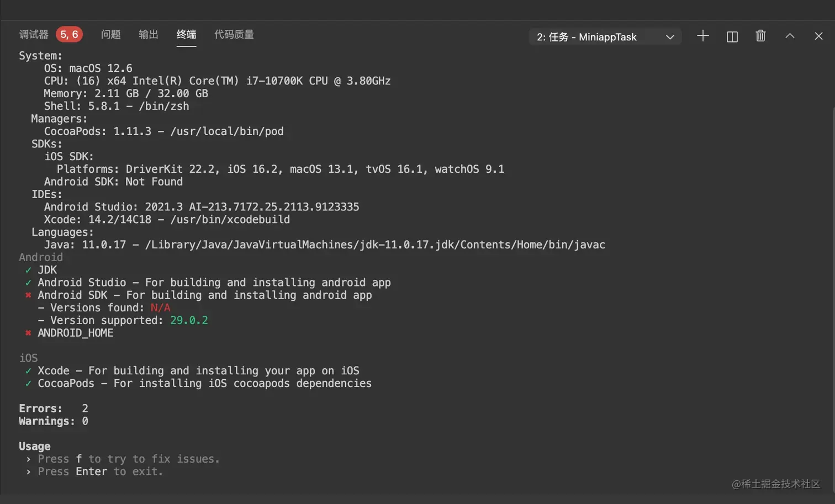Image resolution: width=835 pixels, height=504 pixels.
Task: Click the red cross beside Android SDK
Action: tap(28, 295)
